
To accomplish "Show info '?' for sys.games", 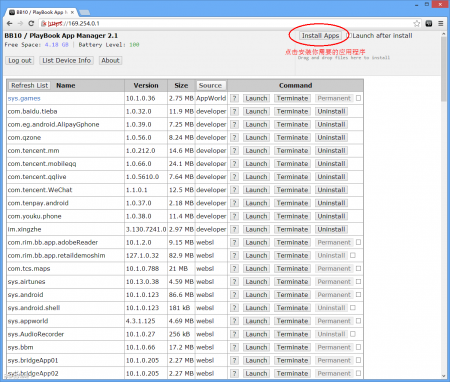I will click(x=234, y=98).
